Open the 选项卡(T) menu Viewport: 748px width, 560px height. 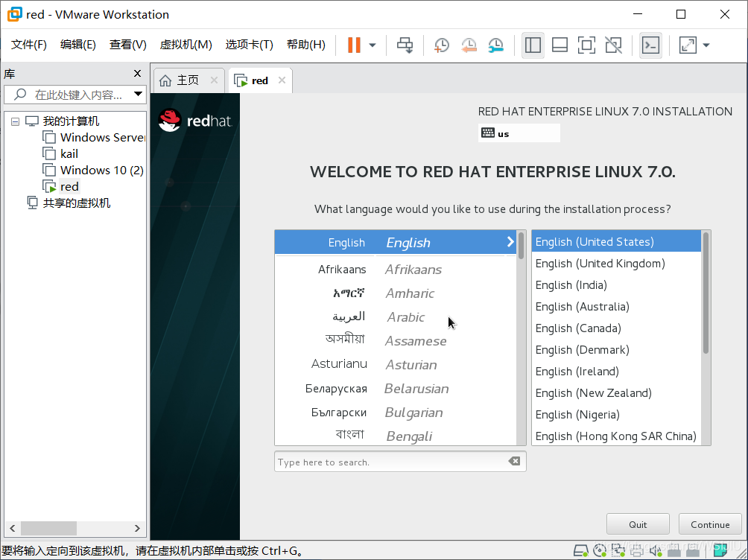point(249,45)
